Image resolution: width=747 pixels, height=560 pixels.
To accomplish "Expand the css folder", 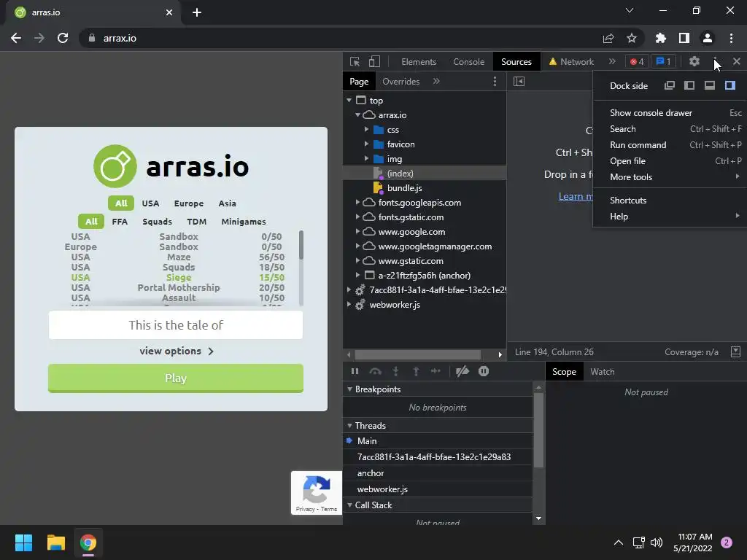I will point(366,130).
